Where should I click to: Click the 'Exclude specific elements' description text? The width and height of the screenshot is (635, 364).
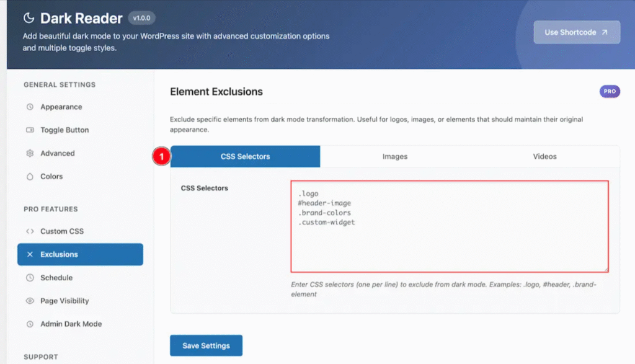click(376, 124)
